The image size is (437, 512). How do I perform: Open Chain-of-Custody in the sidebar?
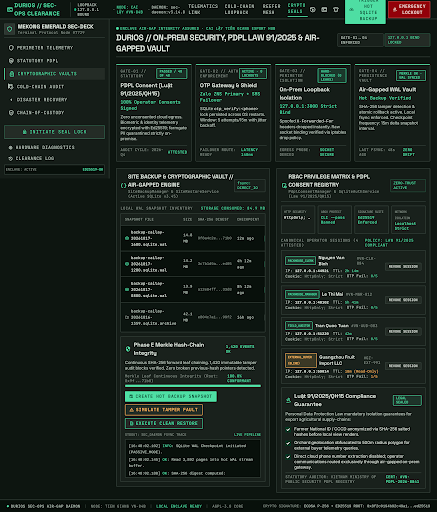coord(55,113)
